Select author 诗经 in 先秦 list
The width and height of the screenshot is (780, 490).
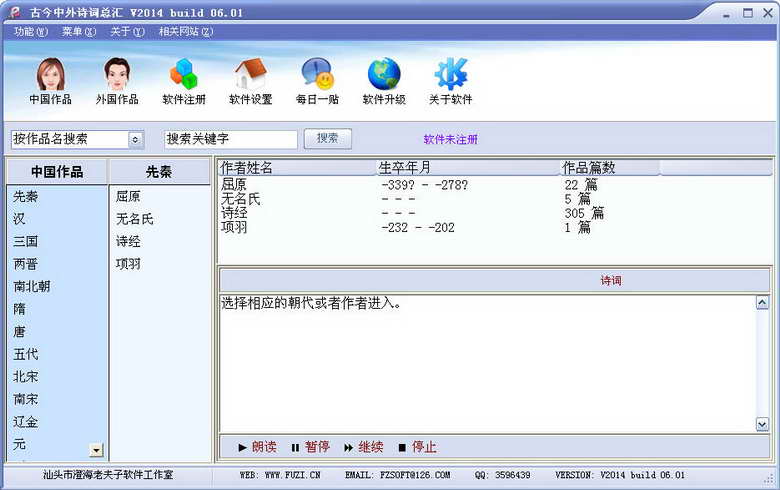[x=128, y=241]
